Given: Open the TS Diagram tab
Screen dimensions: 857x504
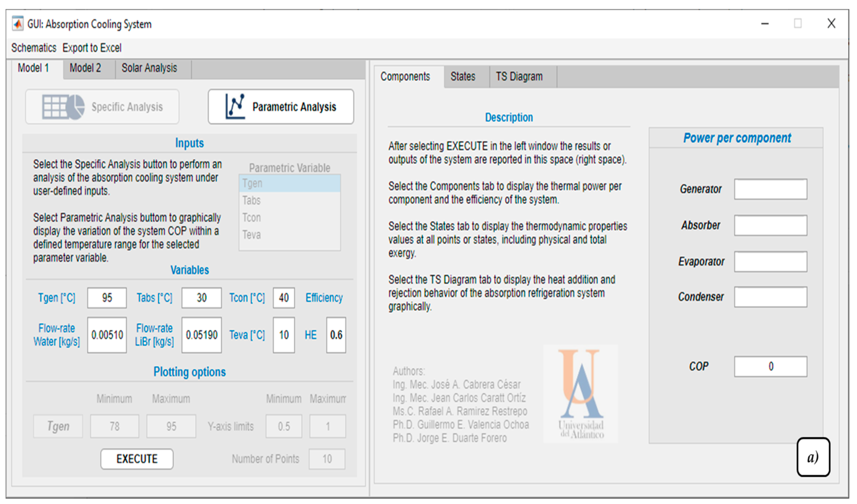Looking at the screenshot, I should (519, 76).
